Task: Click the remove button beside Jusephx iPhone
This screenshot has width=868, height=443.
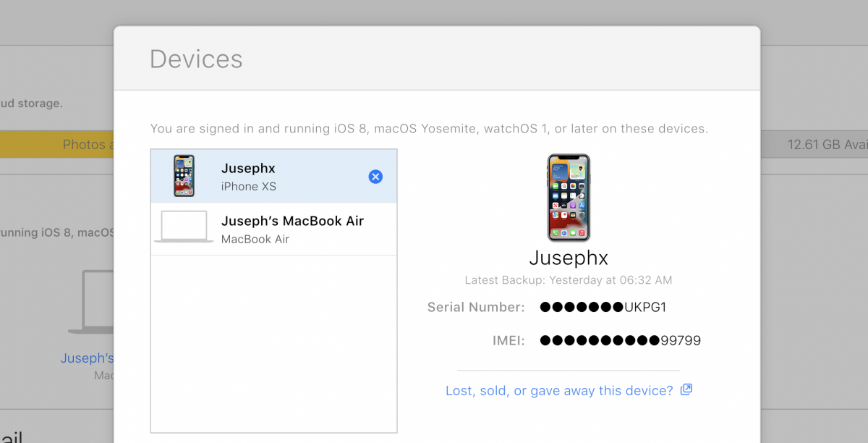Action: pos(375,177)
